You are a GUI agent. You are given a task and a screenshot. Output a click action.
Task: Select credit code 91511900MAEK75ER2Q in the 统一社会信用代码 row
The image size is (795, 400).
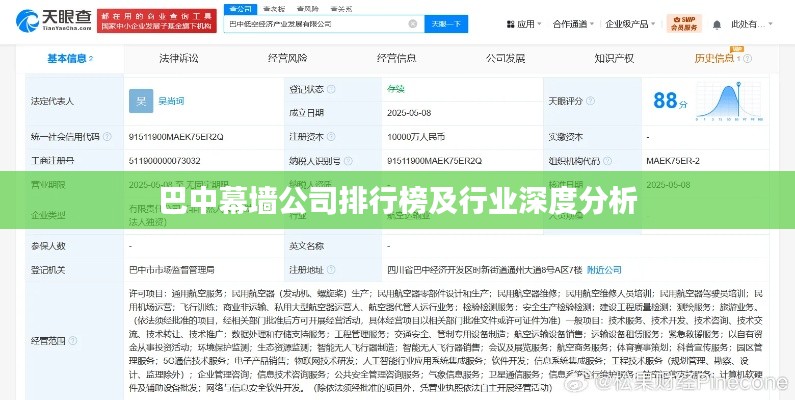click(176, 136)
